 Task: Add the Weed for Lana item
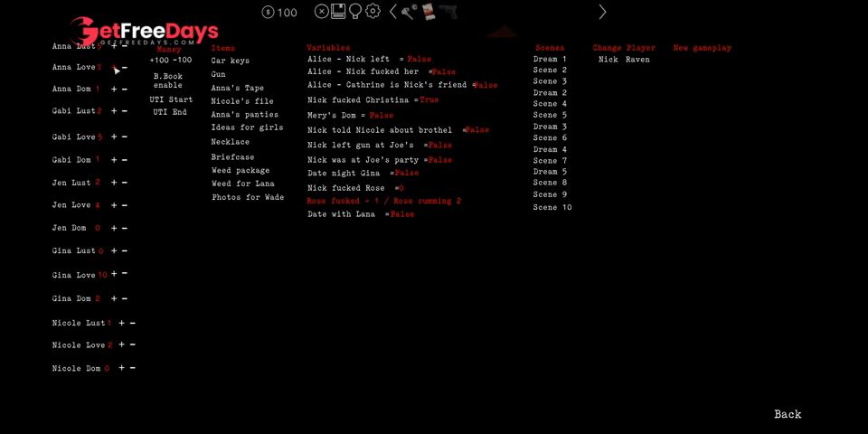(x=243, y=184)
